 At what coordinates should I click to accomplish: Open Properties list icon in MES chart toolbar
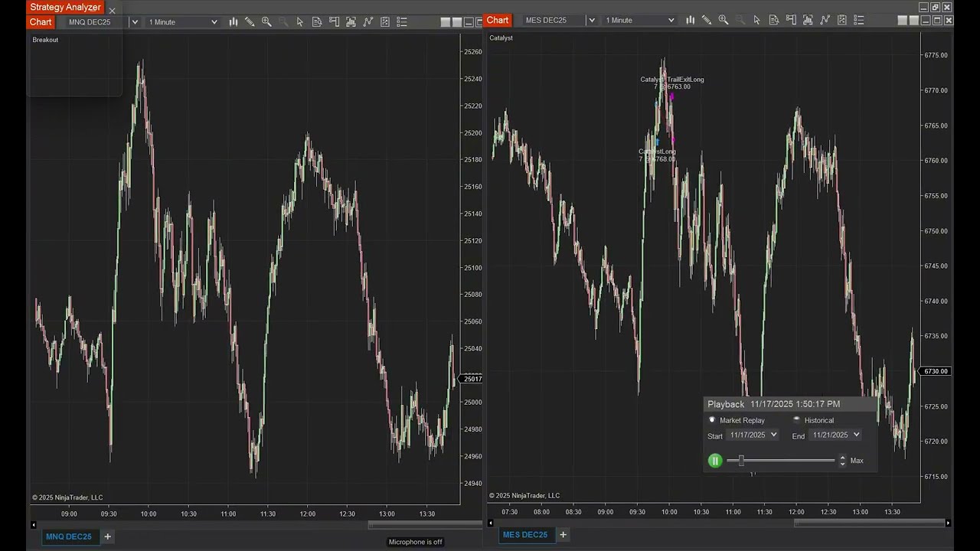point(859,21)
